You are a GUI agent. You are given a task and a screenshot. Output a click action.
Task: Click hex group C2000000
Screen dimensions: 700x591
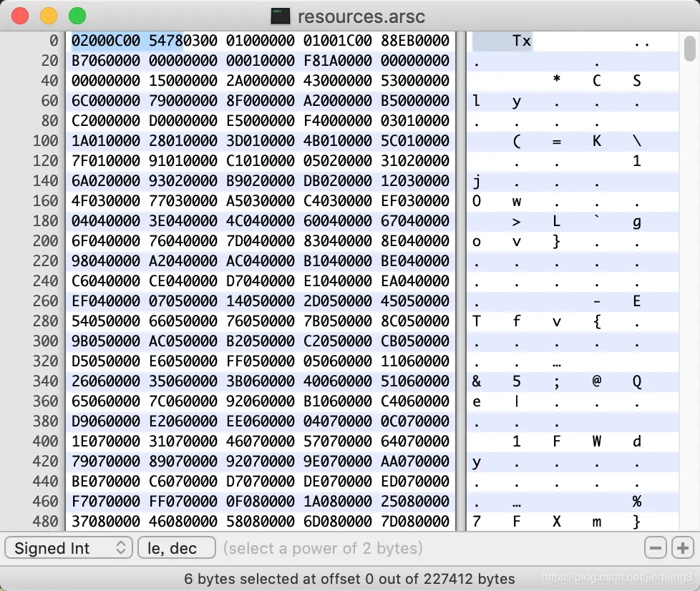point(106,121)
